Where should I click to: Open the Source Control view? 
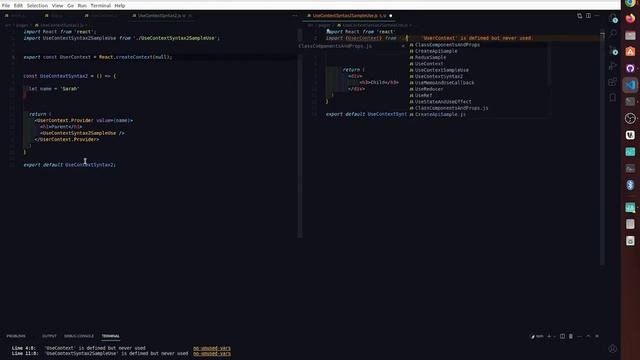point(613,50)
